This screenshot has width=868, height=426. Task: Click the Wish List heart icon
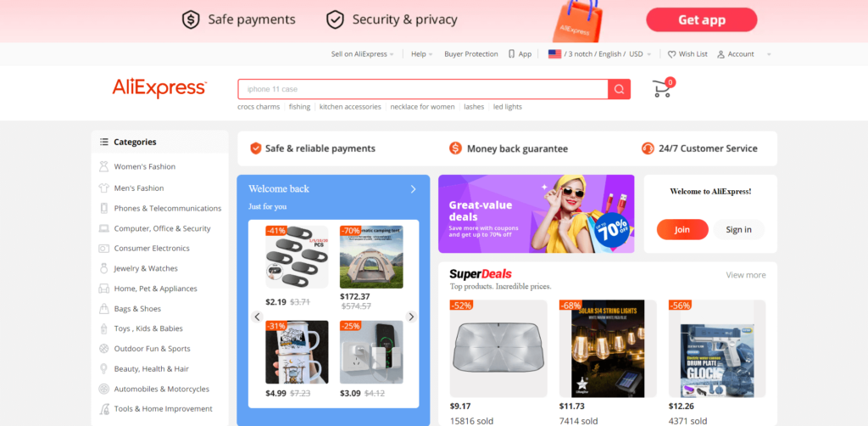[671, 54]
